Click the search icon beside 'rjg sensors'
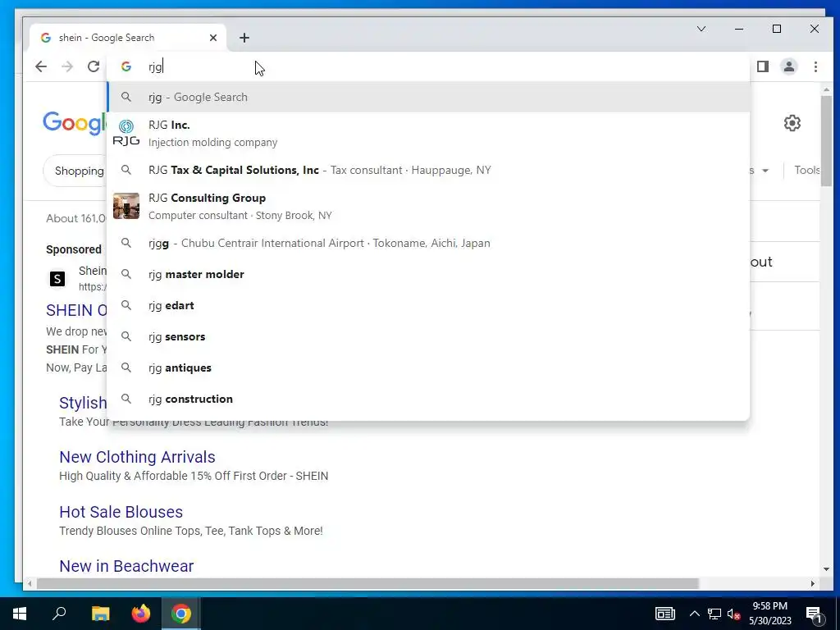 tap(126, 336)
